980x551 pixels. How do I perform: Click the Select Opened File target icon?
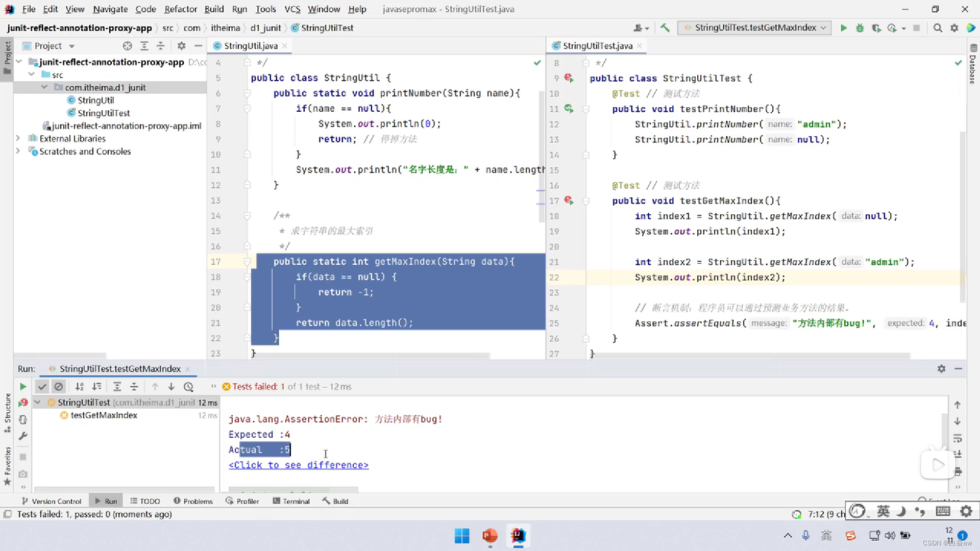click(127, 46)
